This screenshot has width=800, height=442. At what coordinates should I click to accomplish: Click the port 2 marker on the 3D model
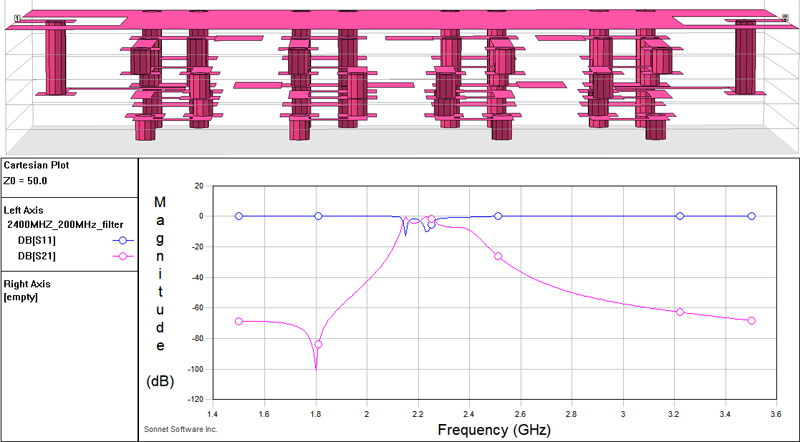pyautogui.click(x=785, y=18)
